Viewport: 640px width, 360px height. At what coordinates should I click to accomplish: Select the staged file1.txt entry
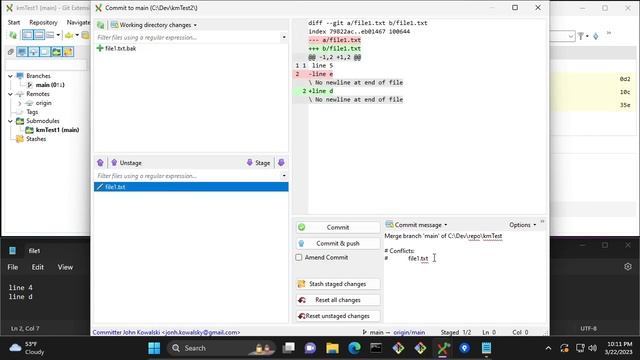(191, 187)
